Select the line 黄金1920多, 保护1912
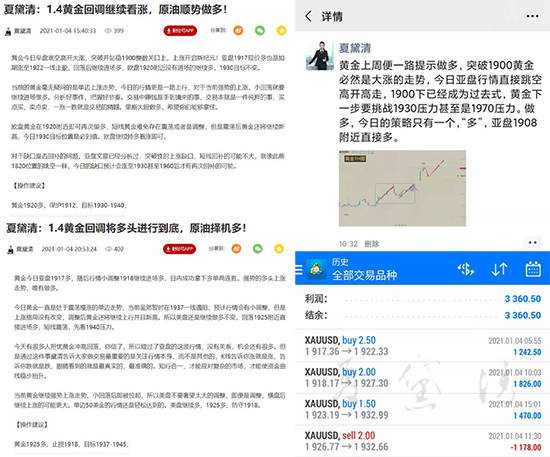 [69, 205]
